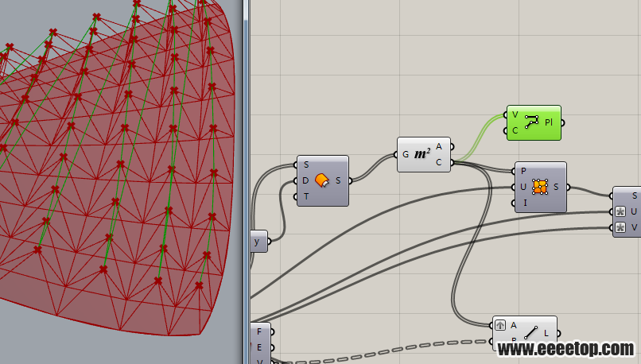Click the Area component m² icon
Viewport: 641px width, 364px height.
coord(422,154)
